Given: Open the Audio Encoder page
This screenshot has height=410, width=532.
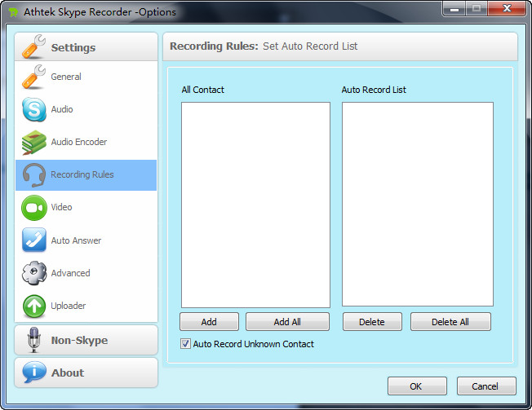Looking at the screenshot, I should point(86,143).
